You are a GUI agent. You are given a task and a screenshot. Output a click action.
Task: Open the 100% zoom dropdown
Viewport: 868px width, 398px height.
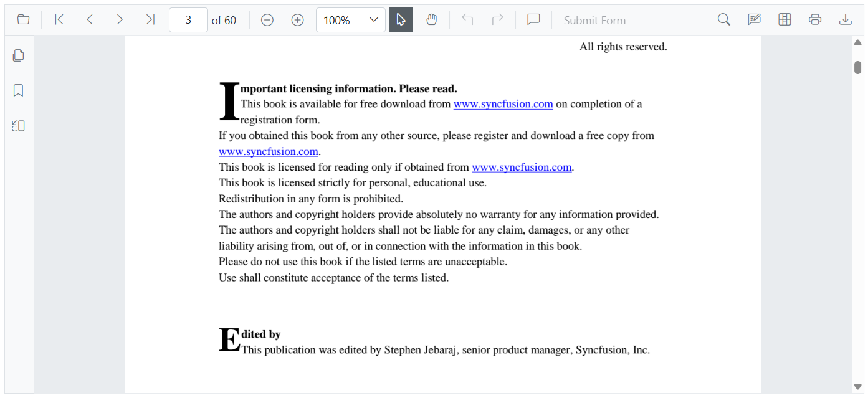(x=351, y=20)
